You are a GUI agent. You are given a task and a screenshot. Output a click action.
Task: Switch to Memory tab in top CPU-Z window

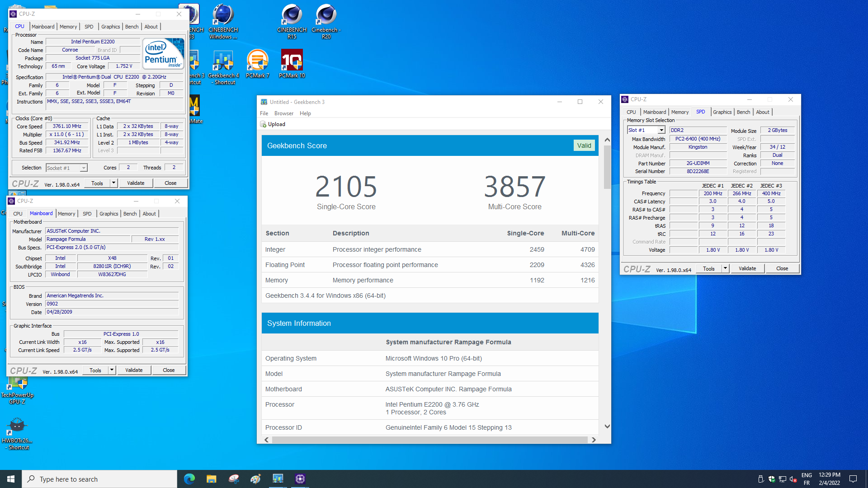[x=68, y=27]
